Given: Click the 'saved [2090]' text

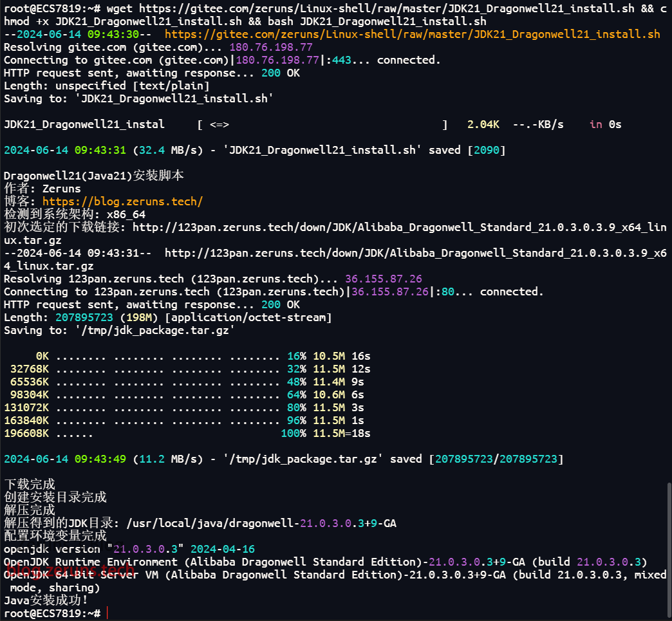Looking at the screenshot, I should pyautogui.click(x=467, y=150).
